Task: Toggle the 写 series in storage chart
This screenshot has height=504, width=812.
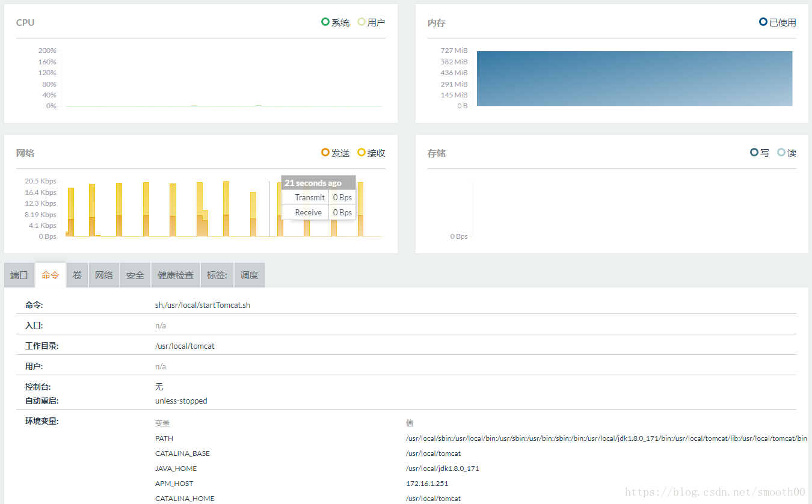Action: point(760,153)
